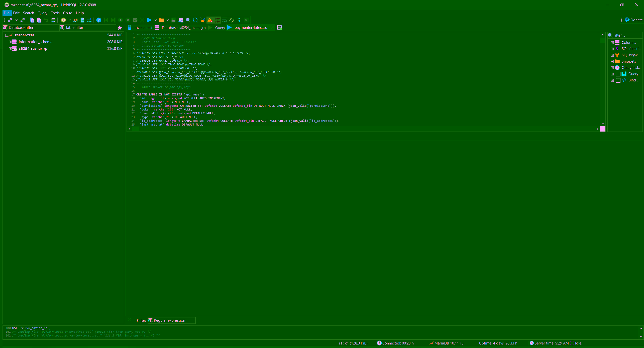Open the Query menu
Viewport: 644px width, 348px height.
pyautogui.click(x=42, y=13)
